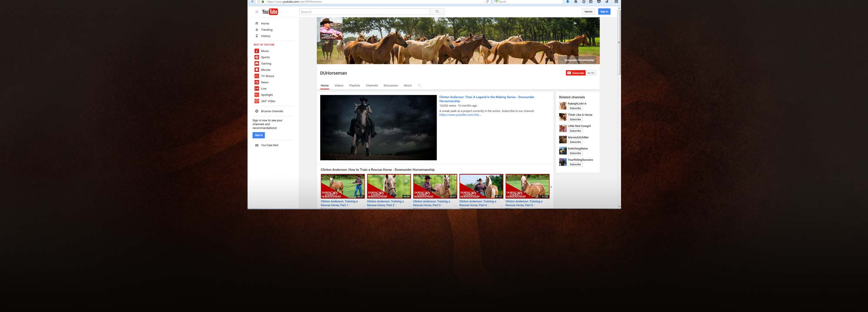
Task: Select the TV Shows category icon
Action: (256, 76)
